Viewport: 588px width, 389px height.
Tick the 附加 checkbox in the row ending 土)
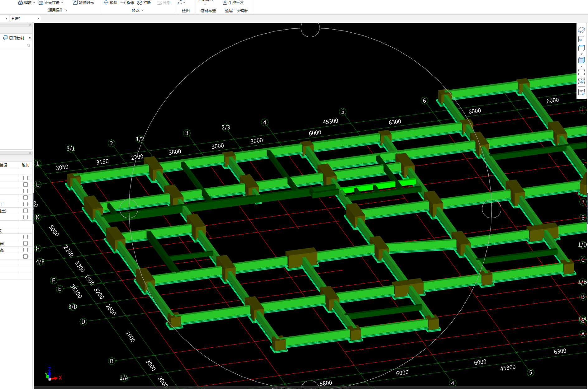pos(26,211)
